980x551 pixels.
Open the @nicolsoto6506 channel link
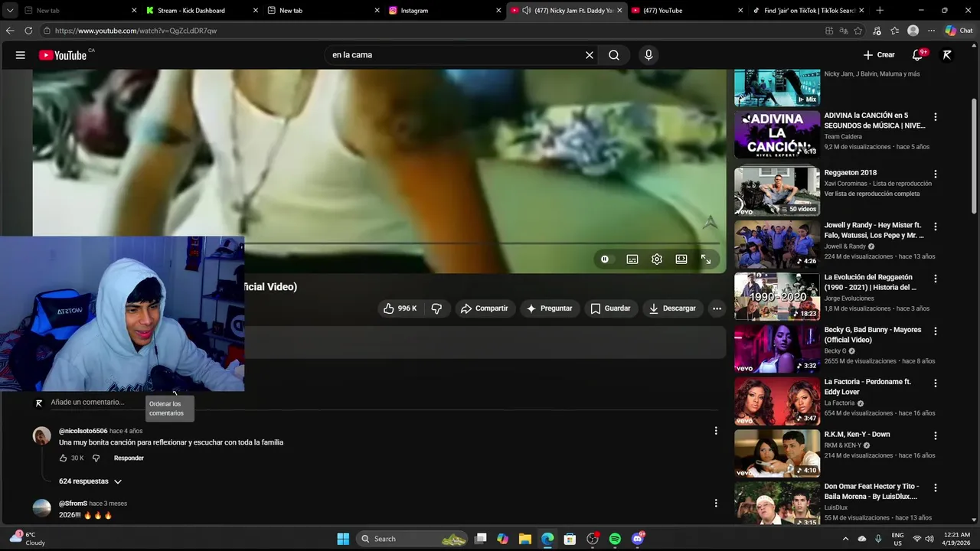(83, 431)
